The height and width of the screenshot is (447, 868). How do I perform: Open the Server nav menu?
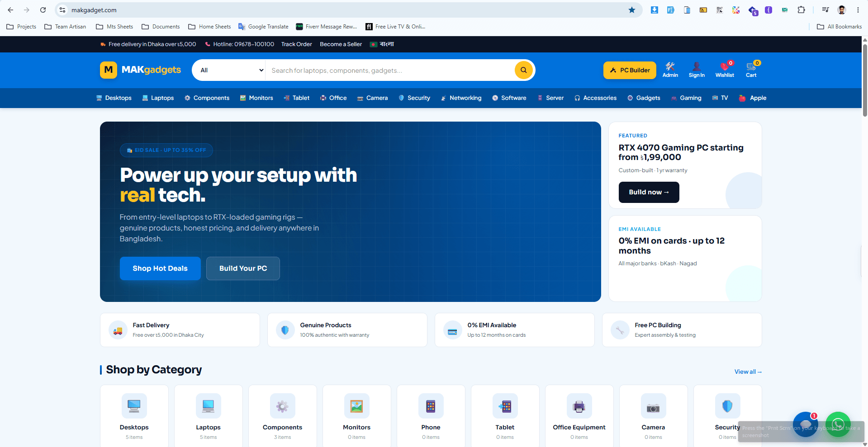550,98
